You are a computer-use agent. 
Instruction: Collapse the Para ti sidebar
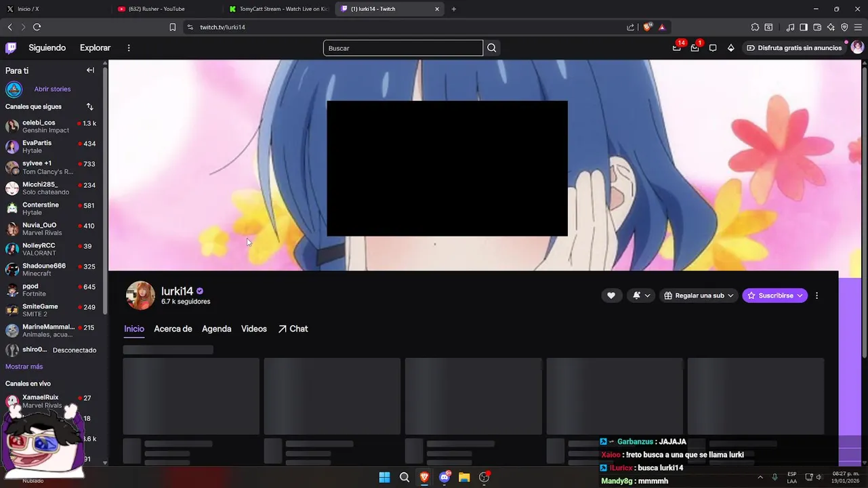(90, 70)
